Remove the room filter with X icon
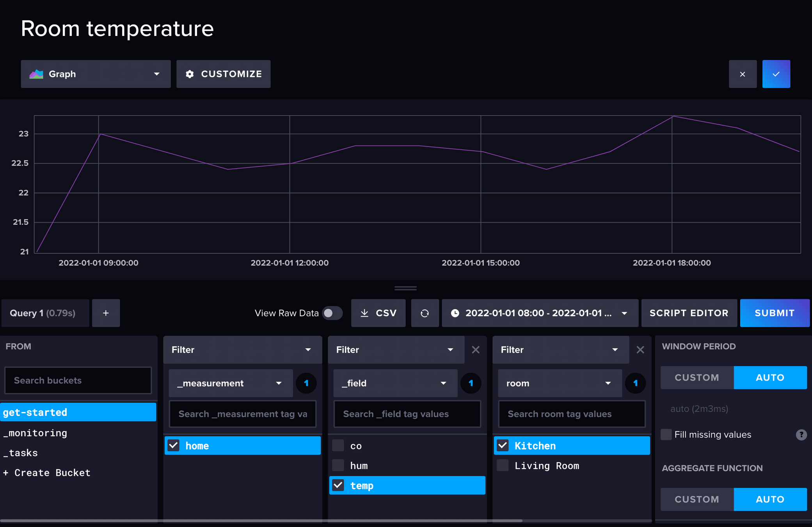The width and height of the screenshot is (812, 527). tap(640, 350)
